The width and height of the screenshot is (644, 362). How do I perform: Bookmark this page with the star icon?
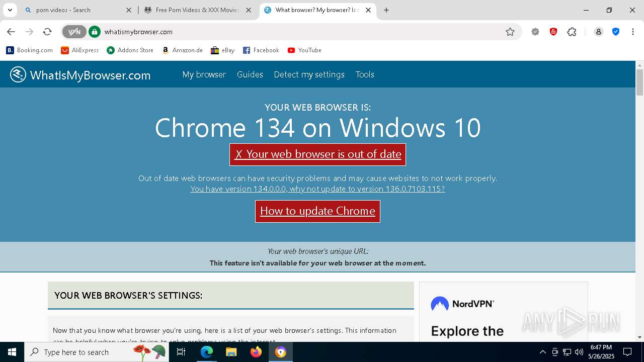click(x=510, y=32)
